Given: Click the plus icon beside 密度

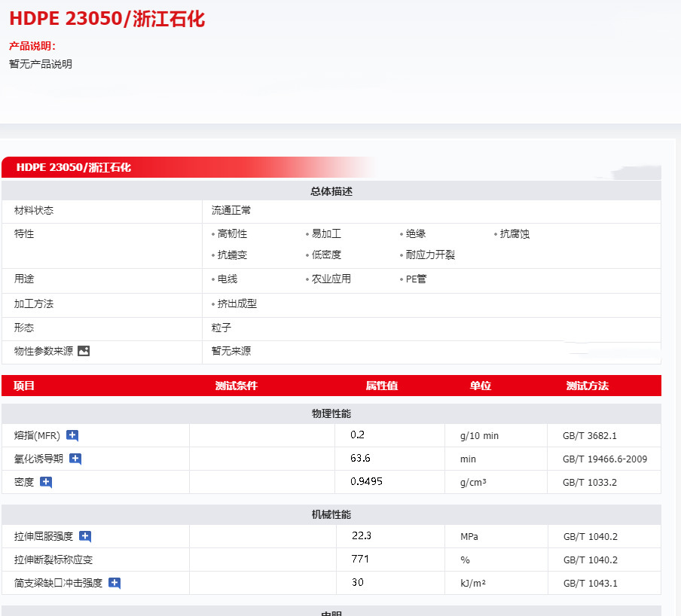Looking at the screenshot, I should pos(46,482).
